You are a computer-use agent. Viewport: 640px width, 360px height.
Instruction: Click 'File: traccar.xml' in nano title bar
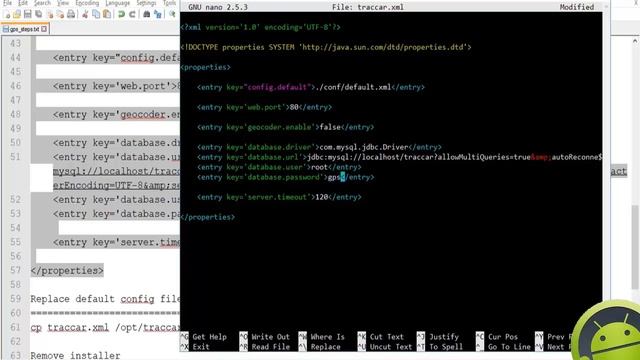[x=368, y=7]
